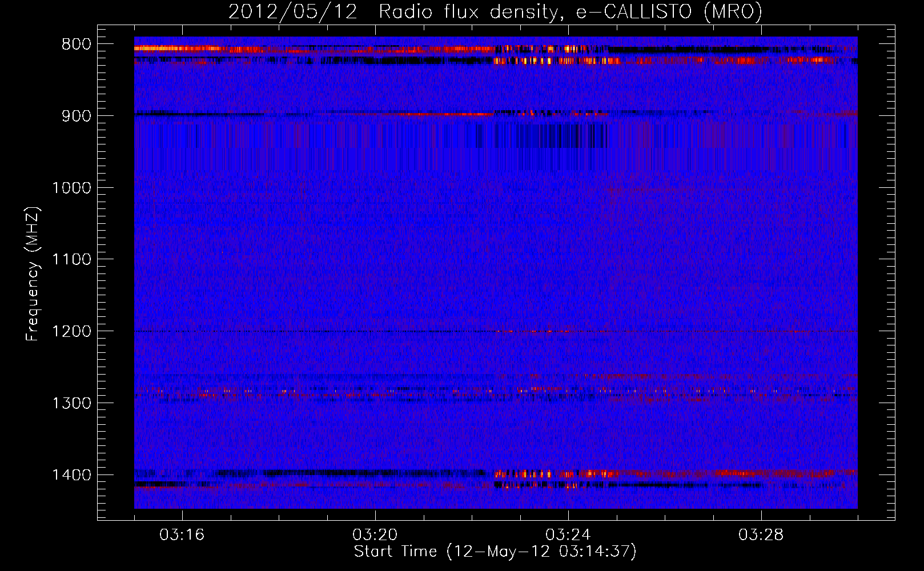Screen dimensions: 924x571
Task: Click the 03:24 time tick label
Action: [568, 535]
